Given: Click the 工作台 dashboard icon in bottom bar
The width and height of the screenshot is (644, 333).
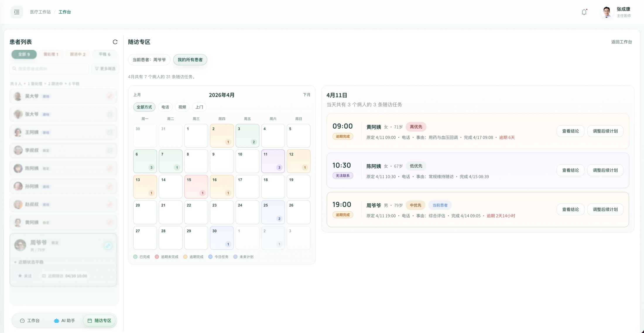Looking at the screenshot, I should pos(22,321).
